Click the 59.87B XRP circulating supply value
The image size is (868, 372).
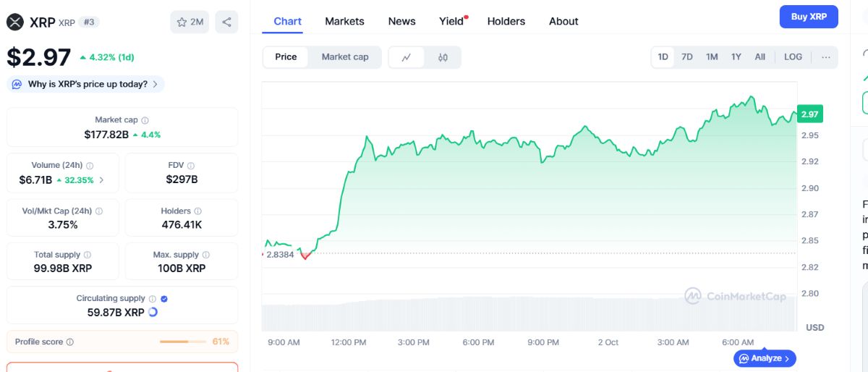click(x=114, y=313)
